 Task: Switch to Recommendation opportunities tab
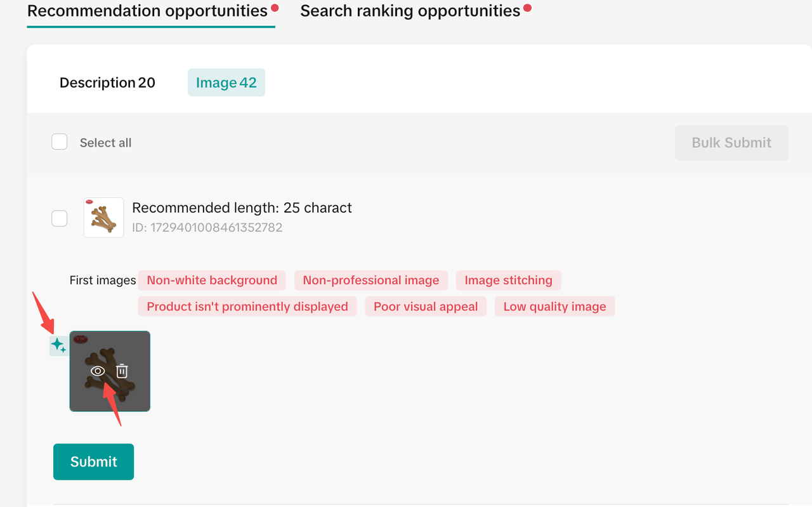(x=147, y=11)
